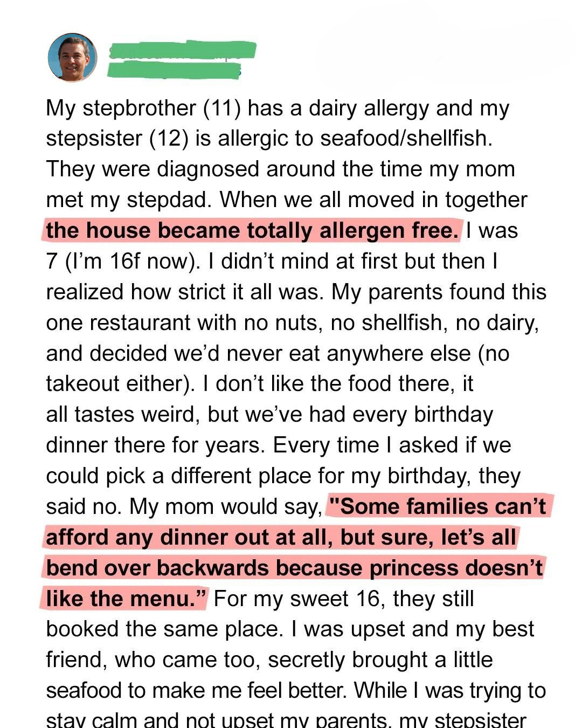This screenshot has height=728, width=582.
Task: Click the second green-redacted line under username
Action: pos(174,71)
